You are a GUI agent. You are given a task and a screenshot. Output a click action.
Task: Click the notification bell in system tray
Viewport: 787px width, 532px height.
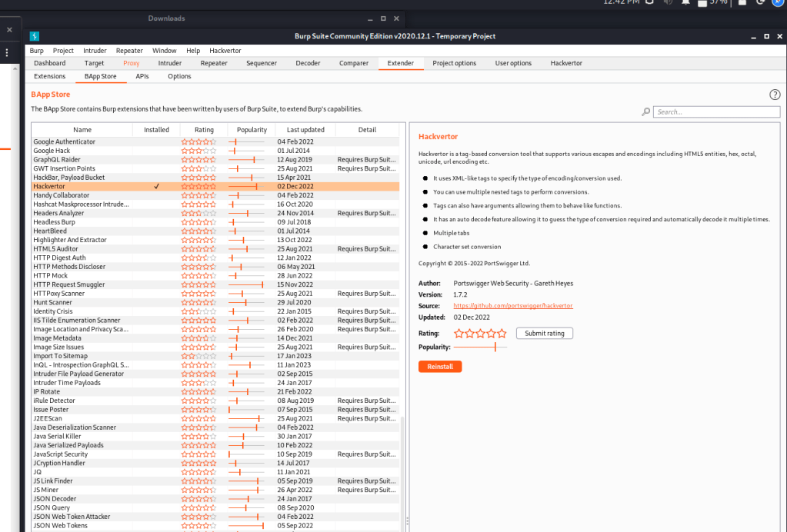[x=684, y=2]
